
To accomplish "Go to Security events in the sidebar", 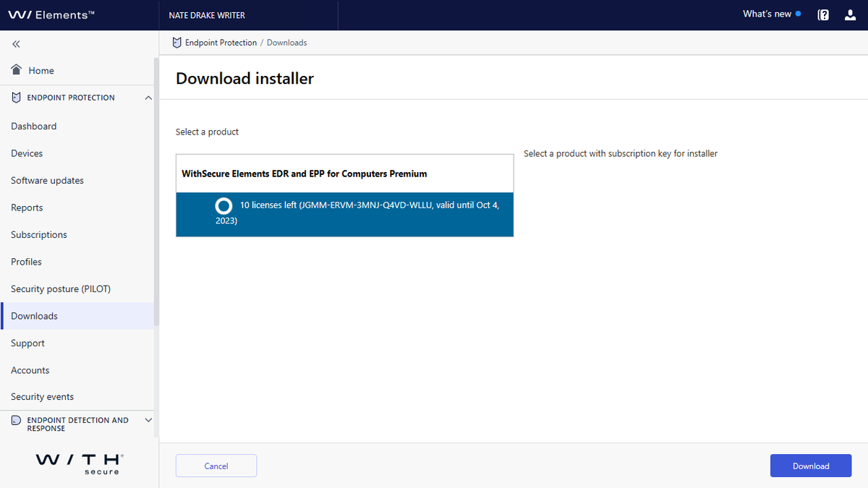I will (x=42, y=396).
